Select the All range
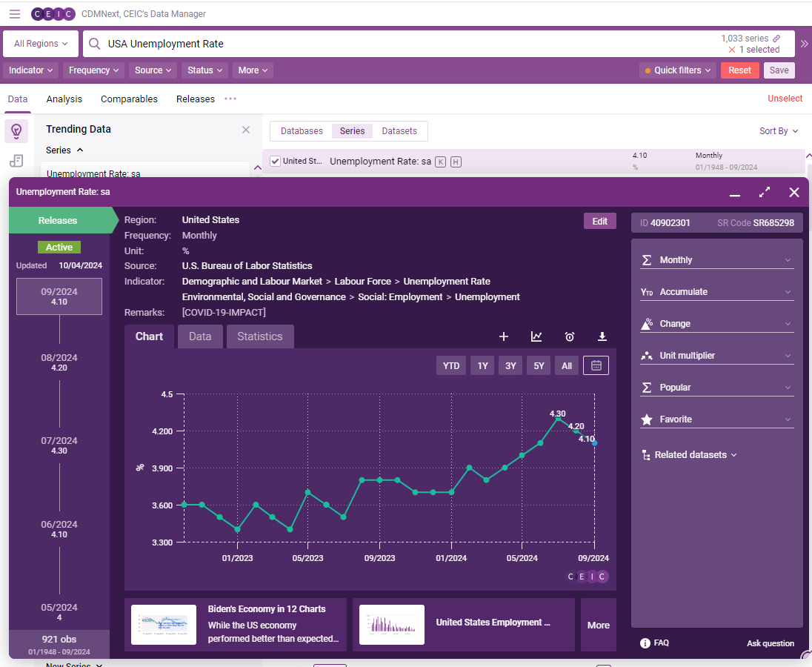Image resolution: width=812 pixels, height=667 pixels. (x=567, y=365)
